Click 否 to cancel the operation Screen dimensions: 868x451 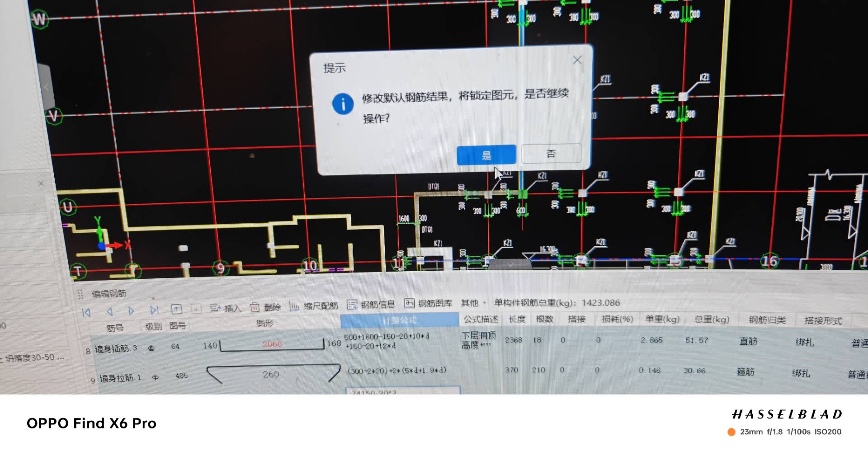[x=551, y=154]
